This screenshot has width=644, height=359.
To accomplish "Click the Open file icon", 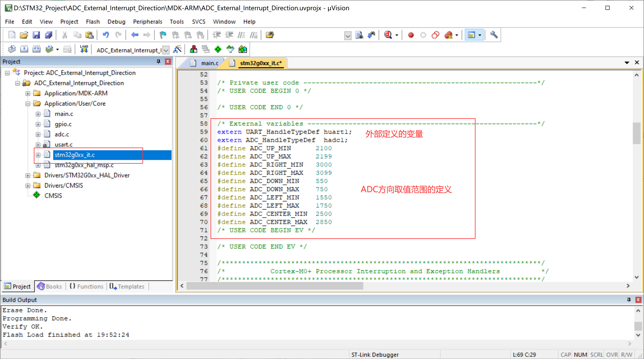I will pos(24,35).
